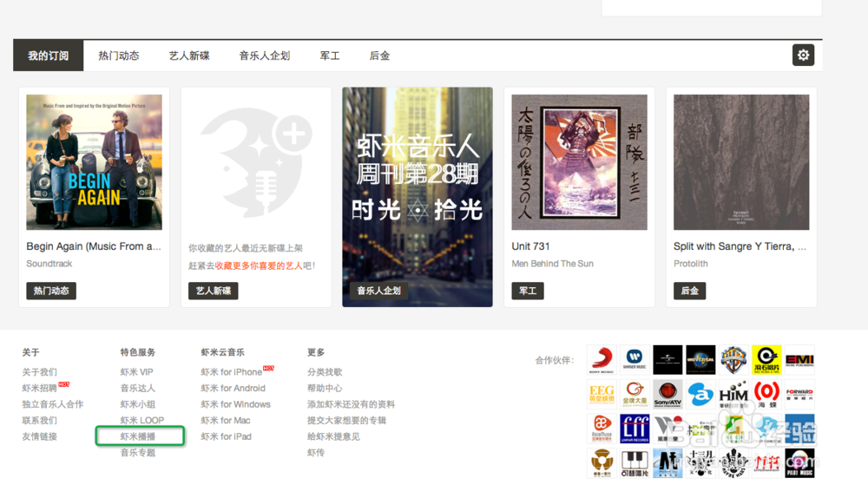Follow the 收藏更多你喜爱的艺人 link
Image resolution: width=868 pixels, height=491 pixels.
click(x=259, y=265)
